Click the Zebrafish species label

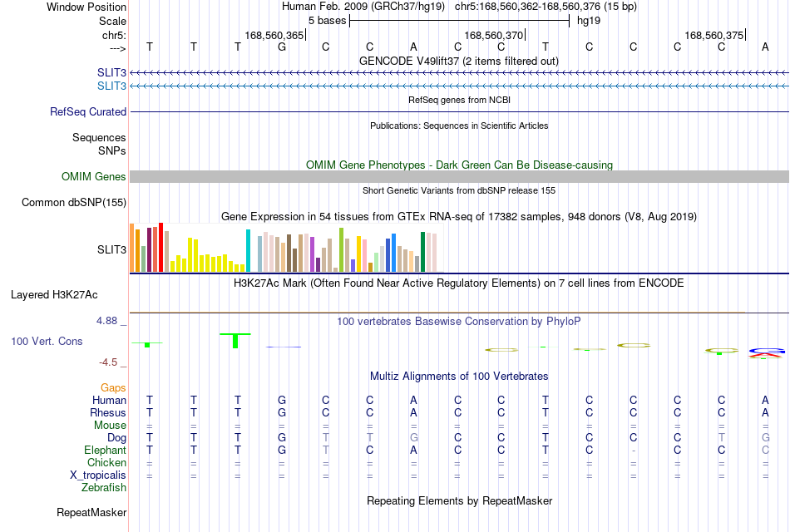104,487
